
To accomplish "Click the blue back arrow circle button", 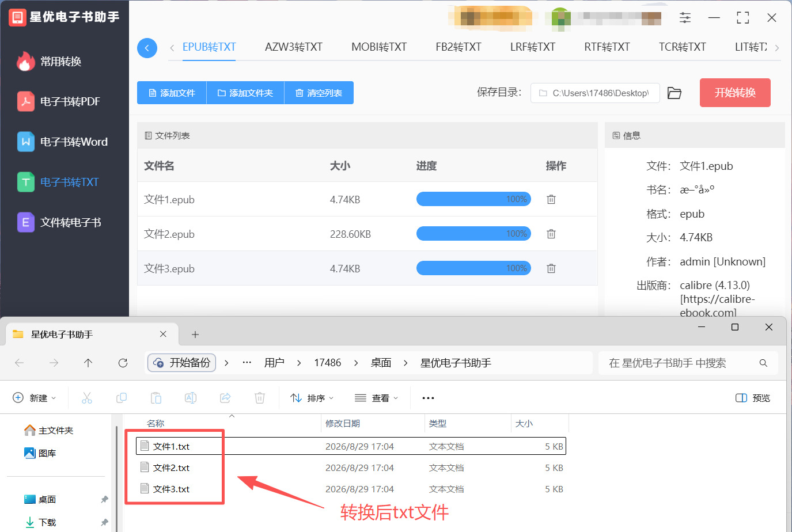I will 147,48.
